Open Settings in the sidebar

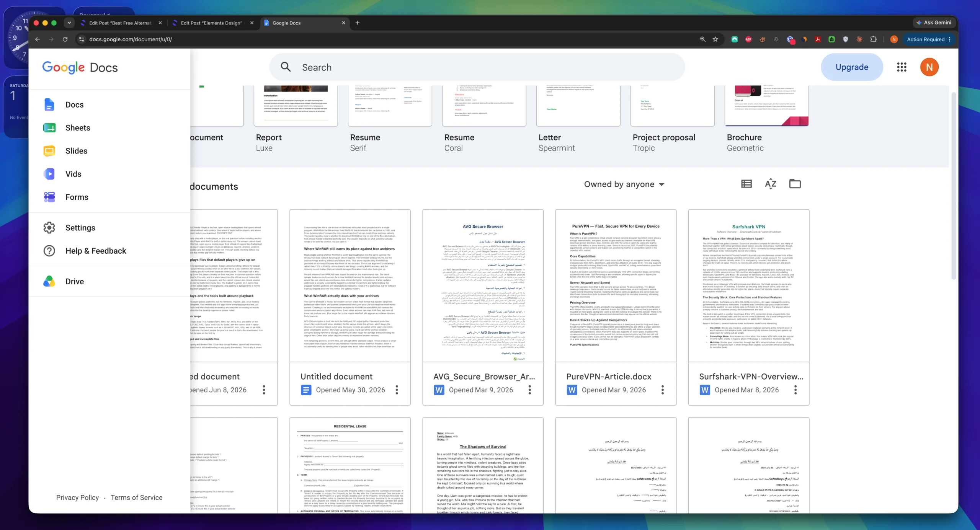coord(109,228)
